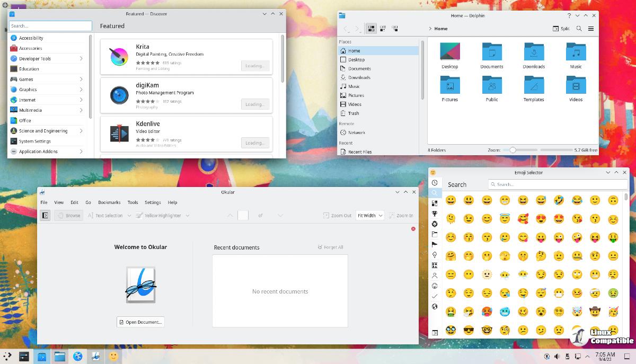The image size is (636, 364).
Task: Pick the sunglasses emoji
Action: point(469,330)
